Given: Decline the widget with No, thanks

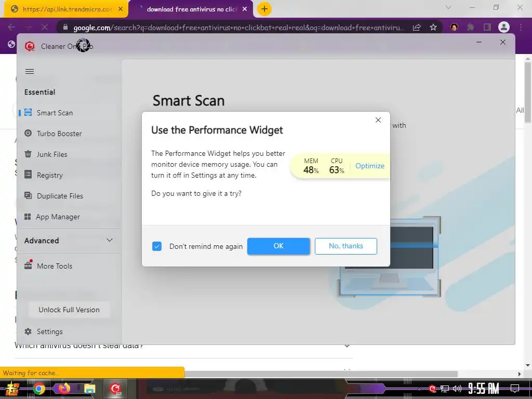Looking at the screenshot, I should (345, 246).
